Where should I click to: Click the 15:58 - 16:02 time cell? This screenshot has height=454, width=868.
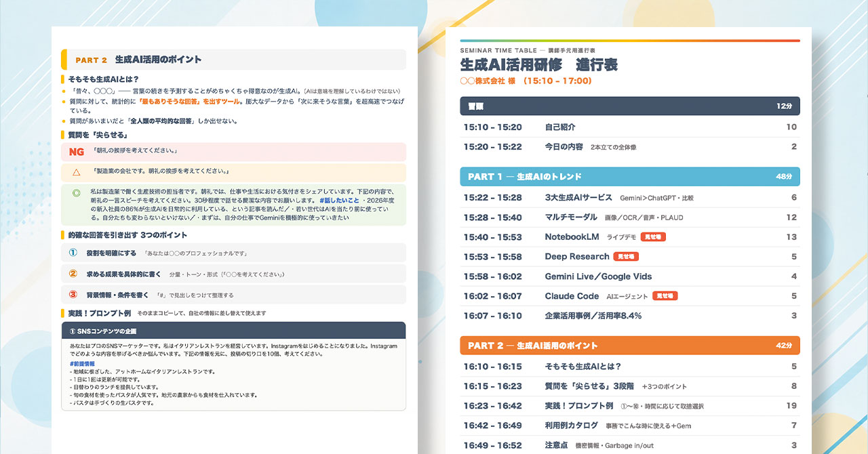tap(492, 276)
